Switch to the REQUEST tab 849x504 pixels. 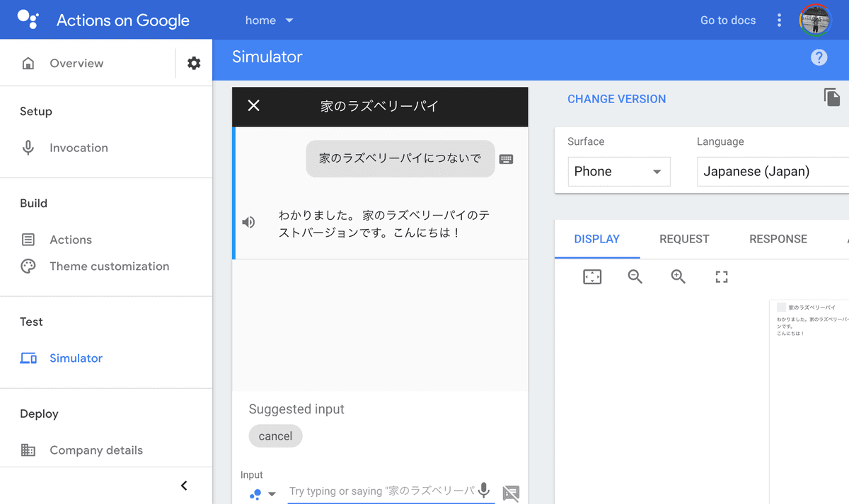tap(683, 239)
